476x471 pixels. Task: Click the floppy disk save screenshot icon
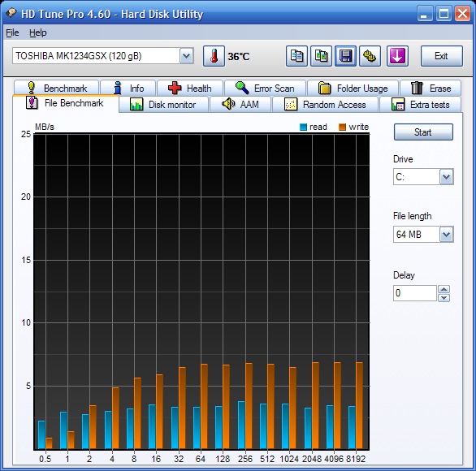345,56
